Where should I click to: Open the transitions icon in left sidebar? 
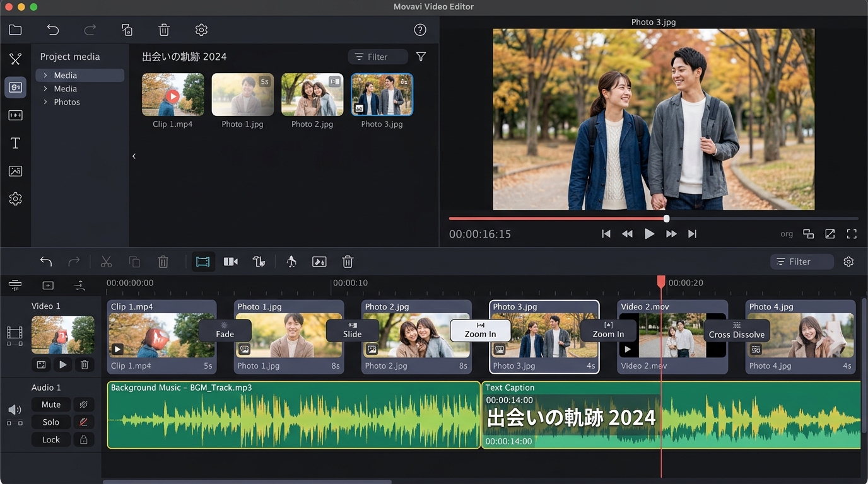tap(15, 115)
